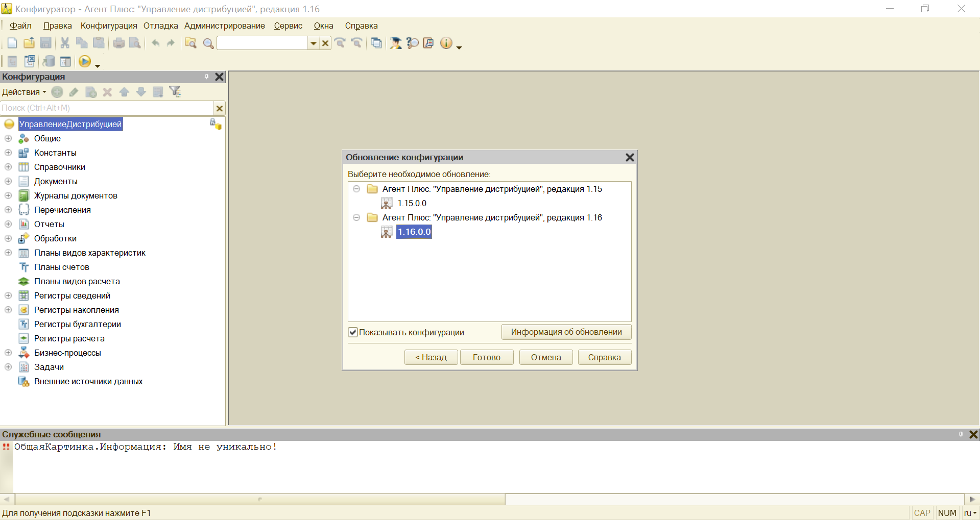Image resolution: width=980 pixels, height=520 pixels.
Task: Click the help search question-magnifier icon
Action: point(412,43)
